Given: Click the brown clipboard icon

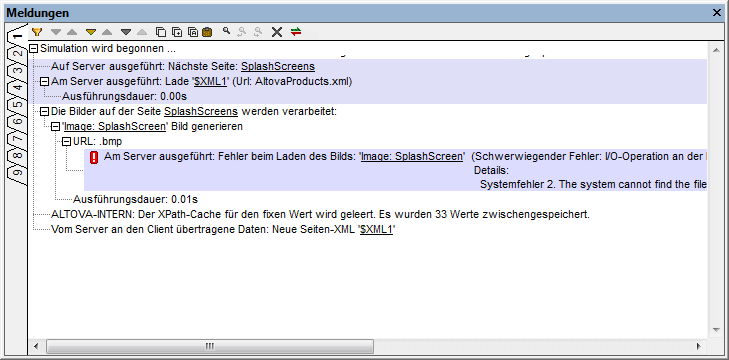Looking at the screenshot, I should click(207, 32).
